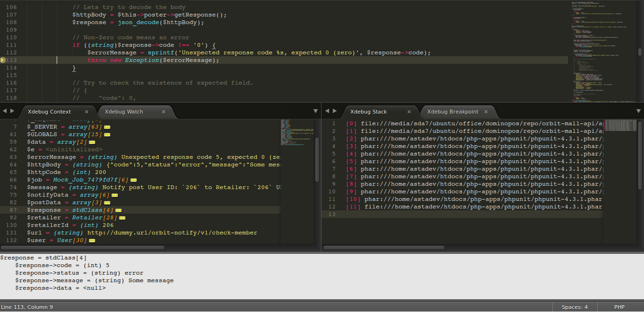
Task: Click the ellipsis badge next to $retailer Retailer[28]
Action: pos(122,217)
